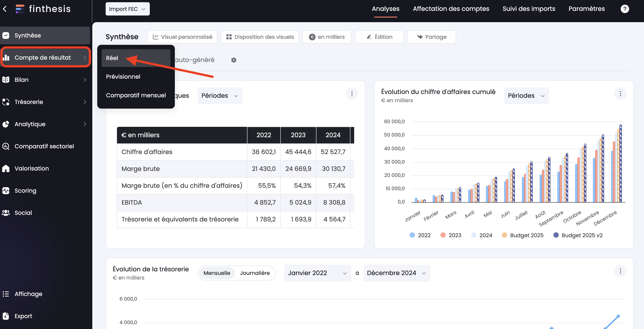Viewport: 644px width, 329px height.
Task: Open the Décembre 2024 end date dropdown
Action: click(397, 273)
